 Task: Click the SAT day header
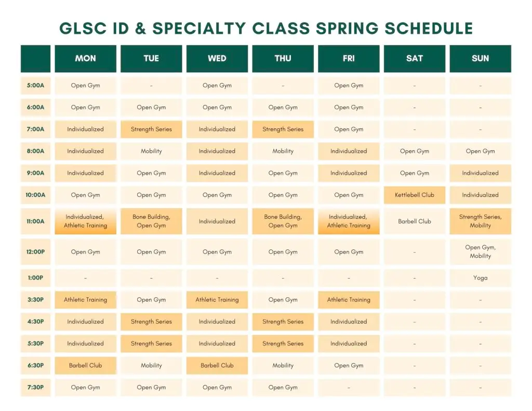click(x=415, y=58)
